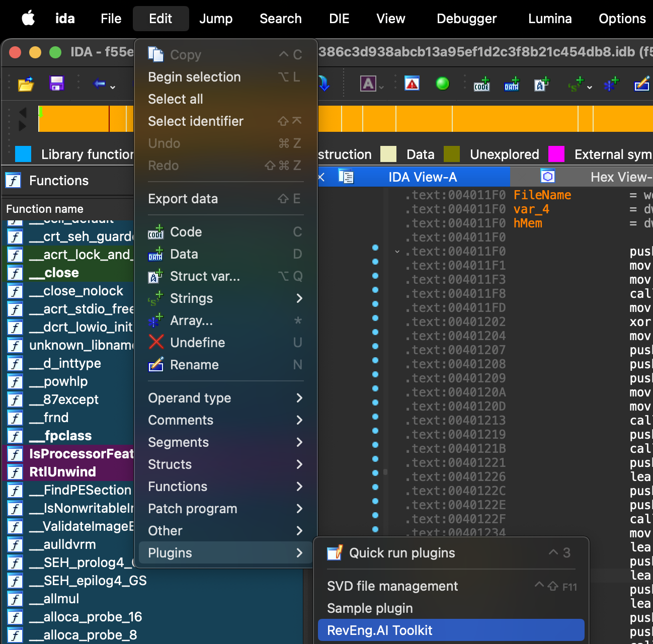
Task: Open the Lumina menu
Action: (550, 19)
